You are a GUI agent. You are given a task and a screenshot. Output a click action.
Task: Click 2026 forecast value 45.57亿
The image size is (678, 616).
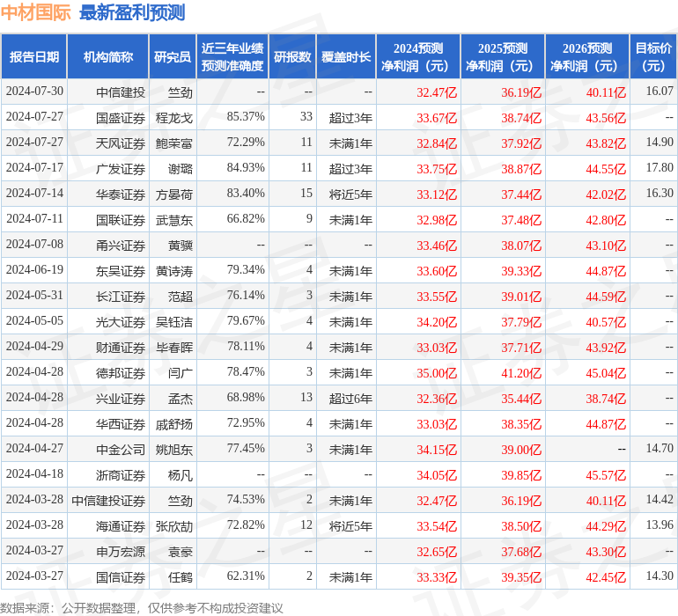point(606,475)
